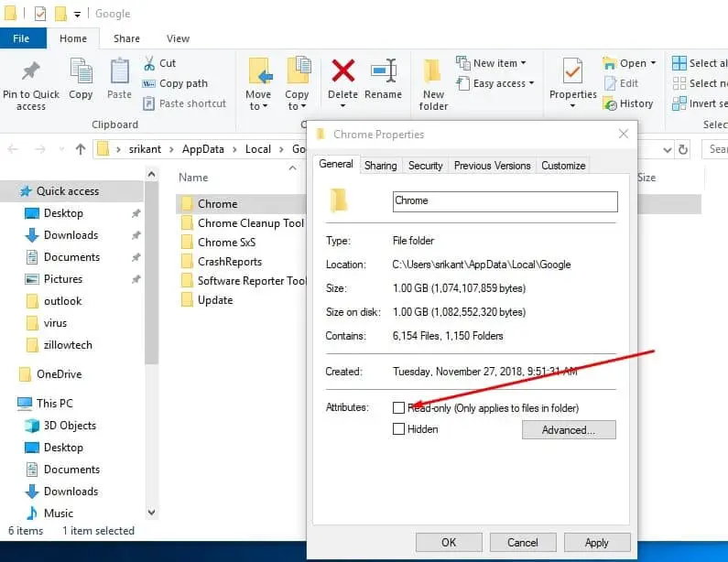728x562 pixels.
Task: Open Properties from the ribbon checkmark icon
Action: (572, 71)
